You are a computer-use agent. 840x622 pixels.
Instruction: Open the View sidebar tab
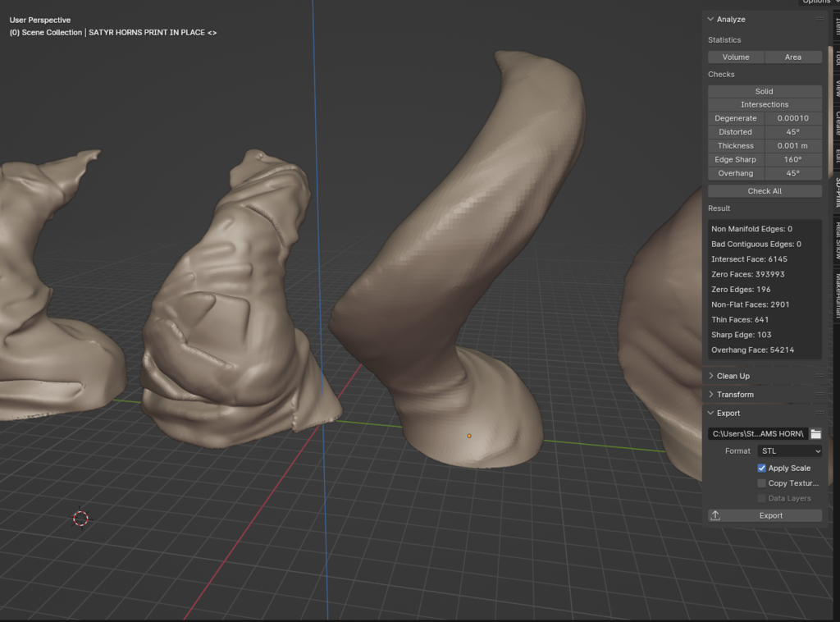tap(837, 89)
